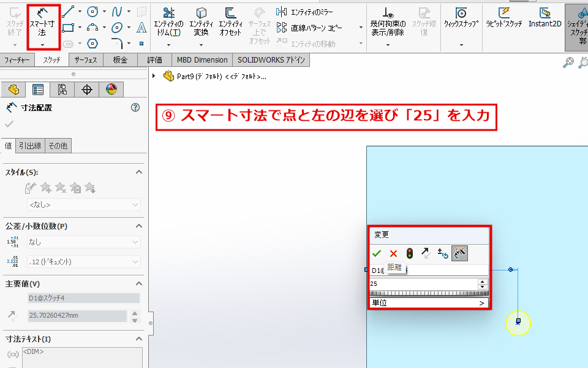This screenshot has width=588, height=368.
Task: Switch to the 評価 (Evaluate) tab
Action: pyautogui.click(x=154, y=60)
